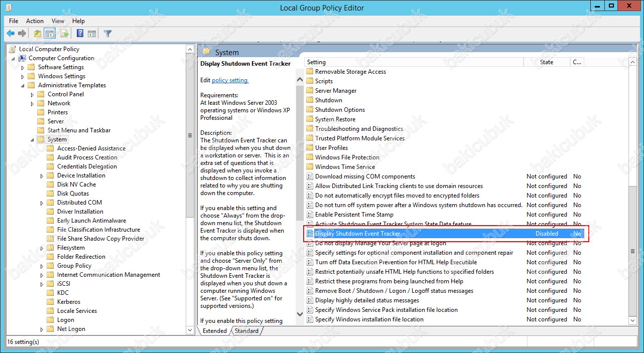
Task: Expand the Windows Settings tree node
Action: [23, 77]
